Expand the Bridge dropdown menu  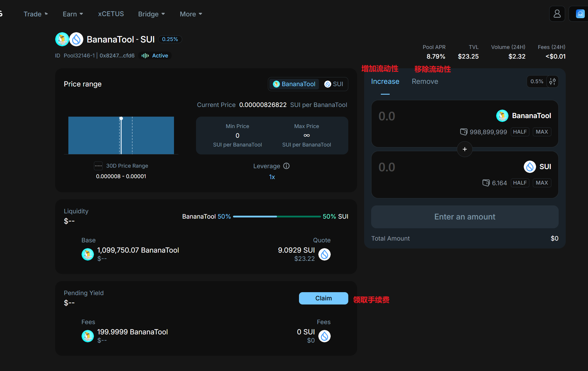(x=151, y=14)
